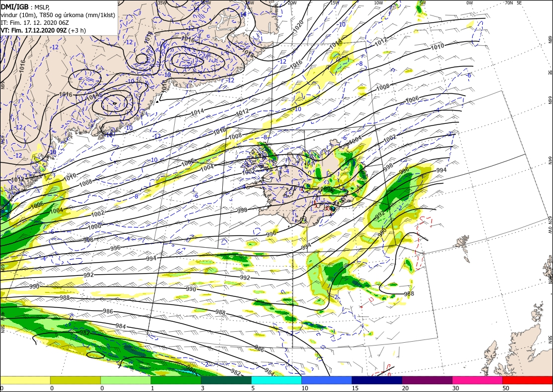Click the 20W longitude label
This screenshot has width=553, height=392.
point(291,3)
